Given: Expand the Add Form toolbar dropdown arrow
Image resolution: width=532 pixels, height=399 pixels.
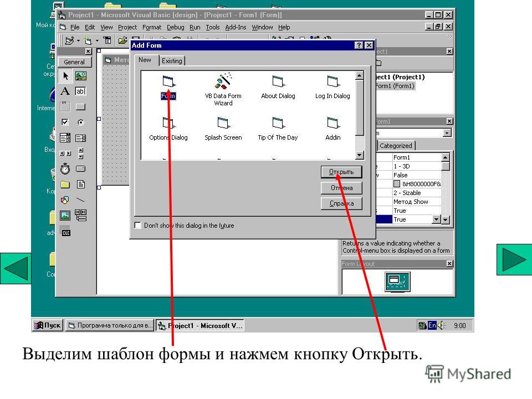Looking at the screenshot, I should (x=97, y=40).
